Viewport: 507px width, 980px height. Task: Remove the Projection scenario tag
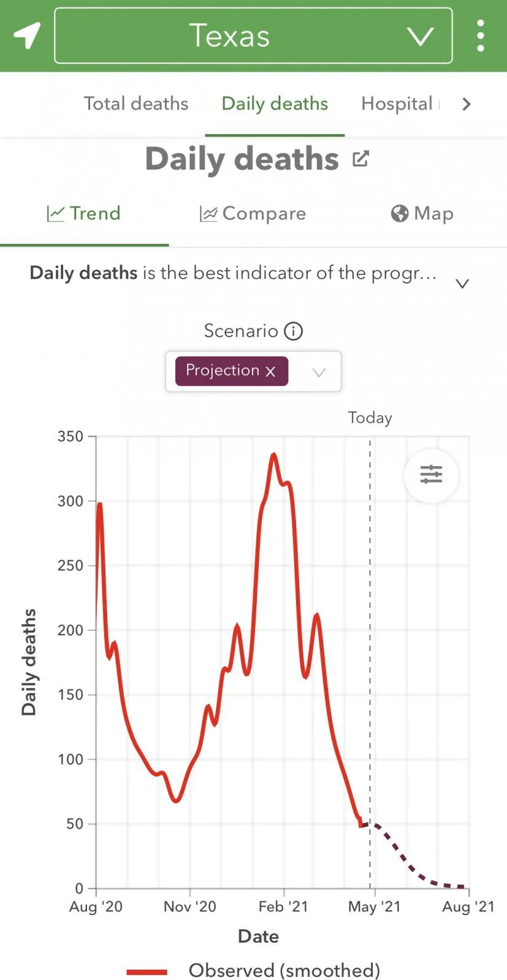[270, 371]
